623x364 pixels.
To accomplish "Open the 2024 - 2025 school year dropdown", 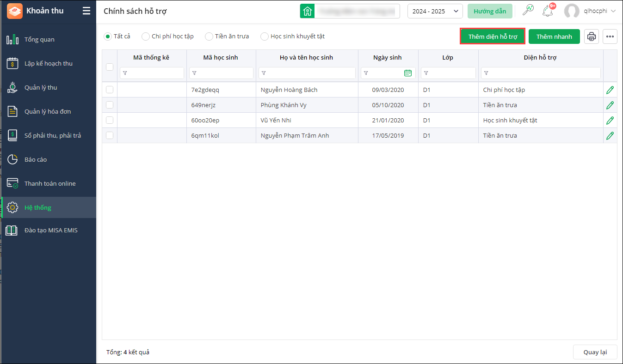I will [x=435, y=11].
